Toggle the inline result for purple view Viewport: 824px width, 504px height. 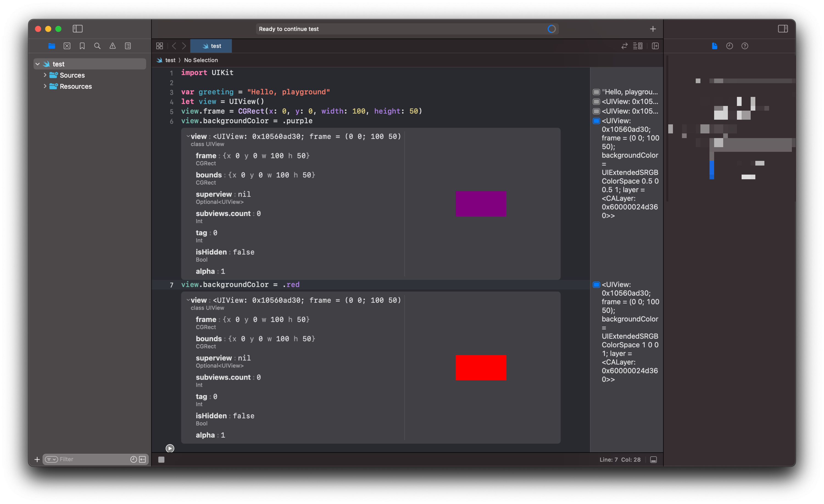pyautogui.click(x=596, y=121)
